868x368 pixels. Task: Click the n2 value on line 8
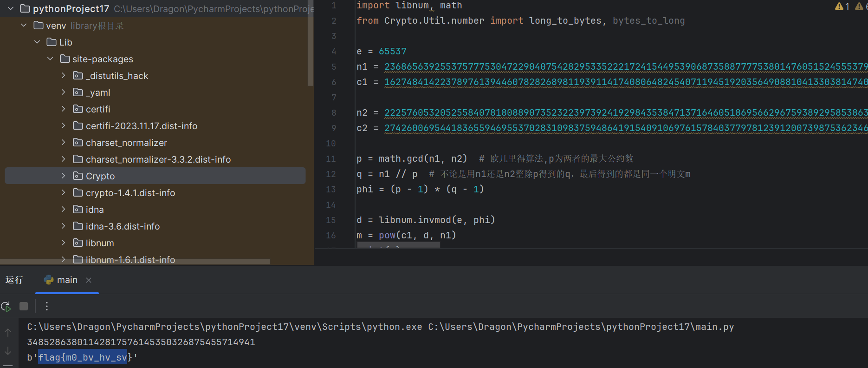[626, 113]
